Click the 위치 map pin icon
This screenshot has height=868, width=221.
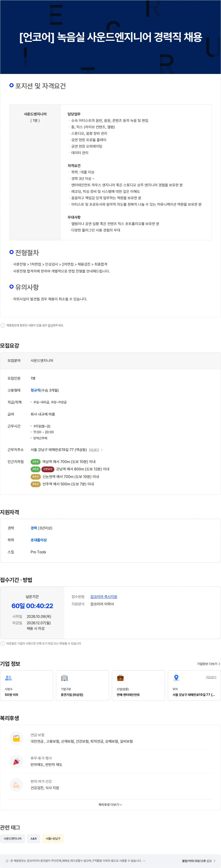point(176,678)
